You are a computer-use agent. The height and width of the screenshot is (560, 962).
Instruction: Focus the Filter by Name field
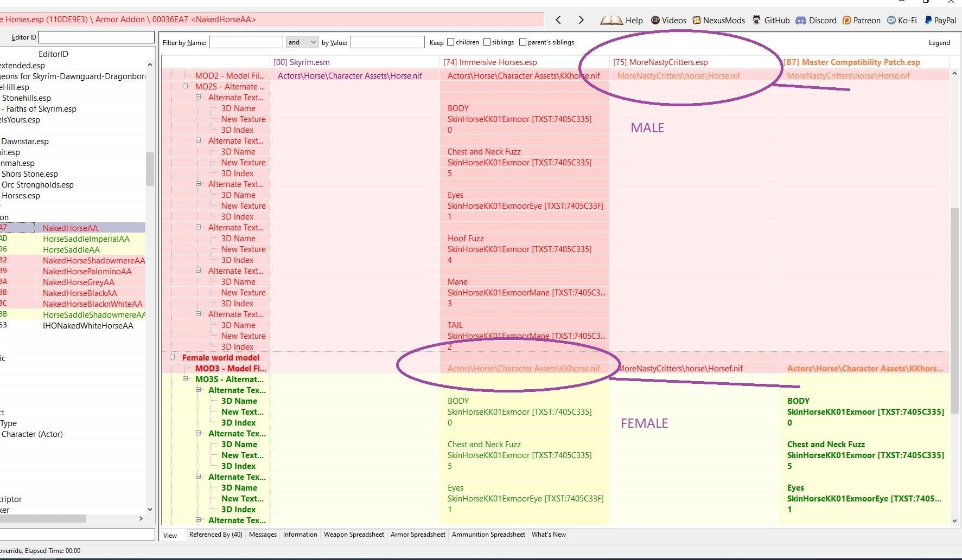pyautogui.click(x=246, y=42)
